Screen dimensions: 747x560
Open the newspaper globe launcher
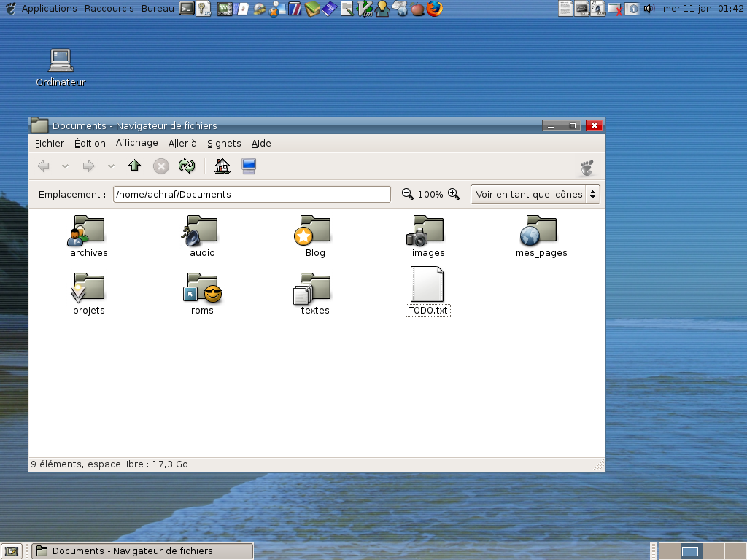(x=400, y=9)
